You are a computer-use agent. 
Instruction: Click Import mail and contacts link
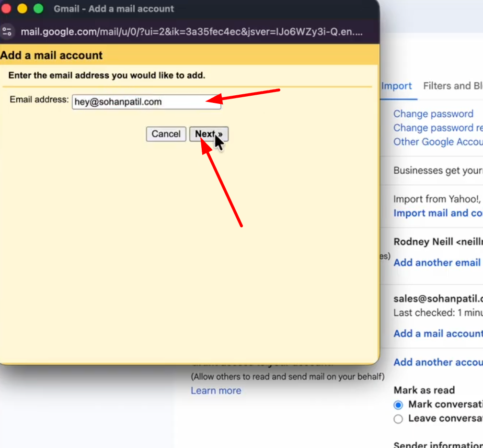click(x=438, y=213)
